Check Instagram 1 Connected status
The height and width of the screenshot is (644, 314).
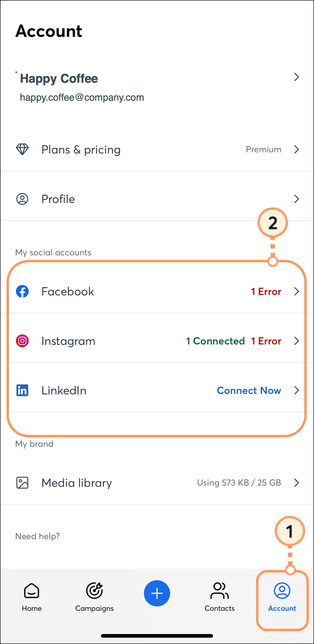click(x=215, y=341)
